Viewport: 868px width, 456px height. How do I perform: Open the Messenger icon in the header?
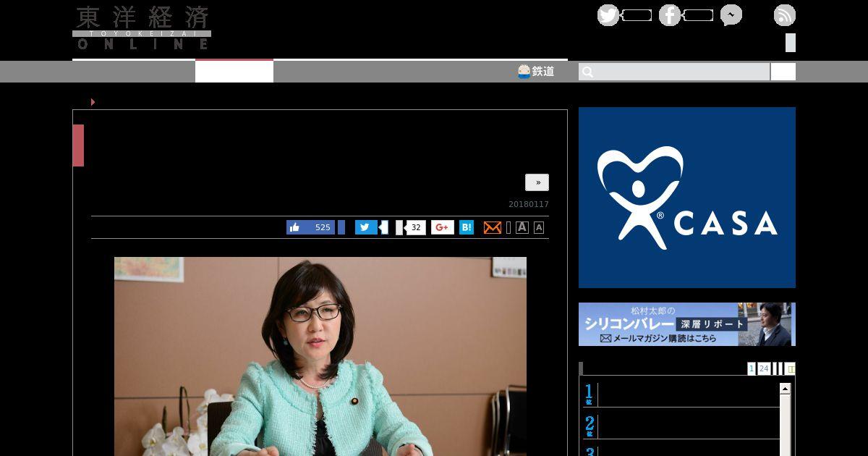731,15
